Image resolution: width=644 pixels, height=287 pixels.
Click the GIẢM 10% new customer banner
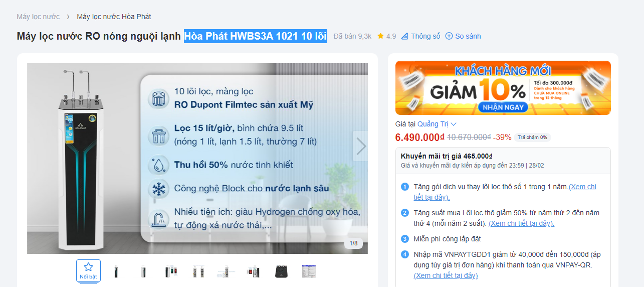click(503, 88)
